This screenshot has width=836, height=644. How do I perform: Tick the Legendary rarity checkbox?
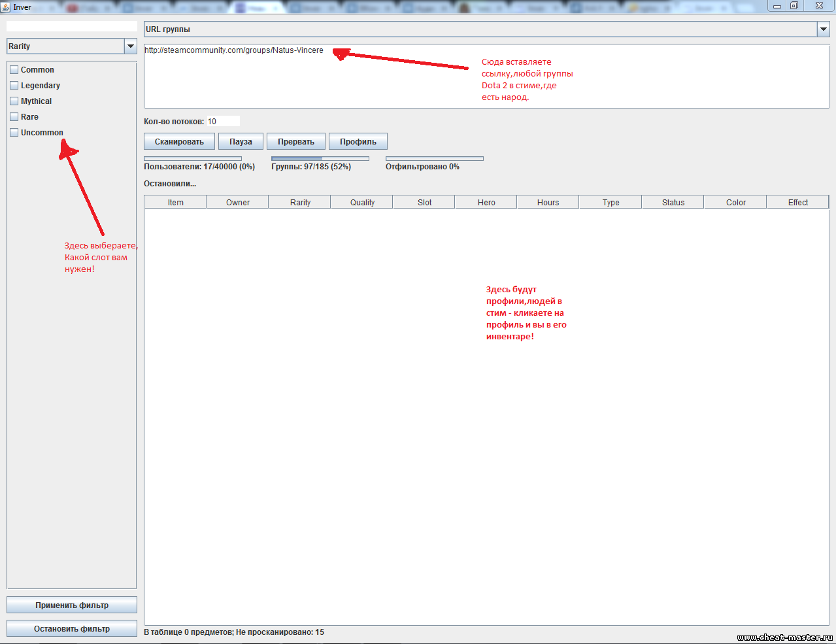point(14,86)
